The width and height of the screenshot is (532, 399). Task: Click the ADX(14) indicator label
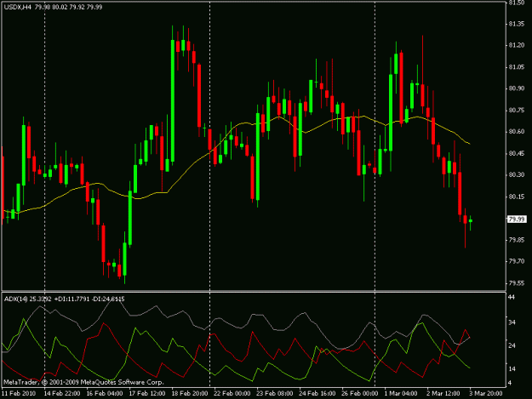click(x=15, y=299)
